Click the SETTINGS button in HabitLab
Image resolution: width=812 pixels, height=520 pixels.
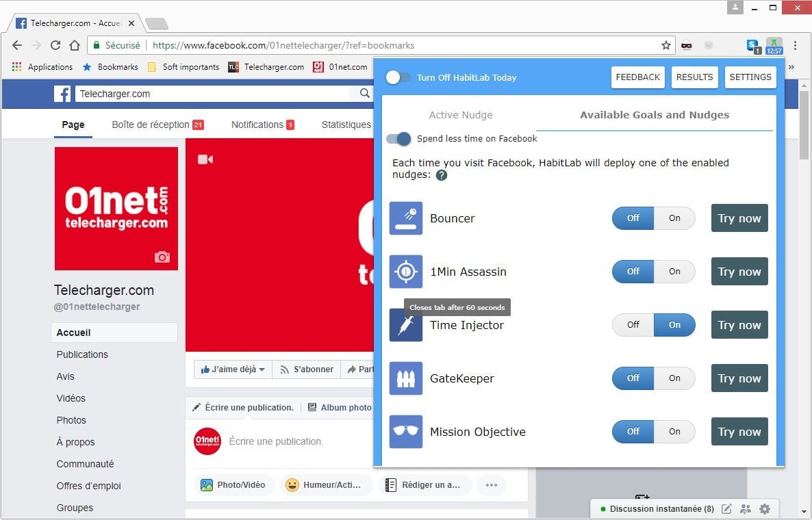[750, 77]
